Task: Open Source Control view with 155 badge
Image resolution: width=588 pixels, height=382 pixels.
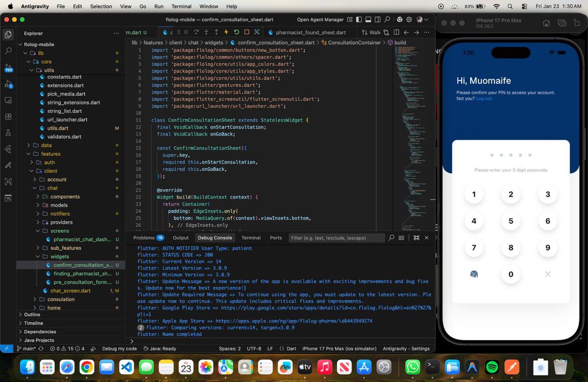Action: [x=8, y=67]
